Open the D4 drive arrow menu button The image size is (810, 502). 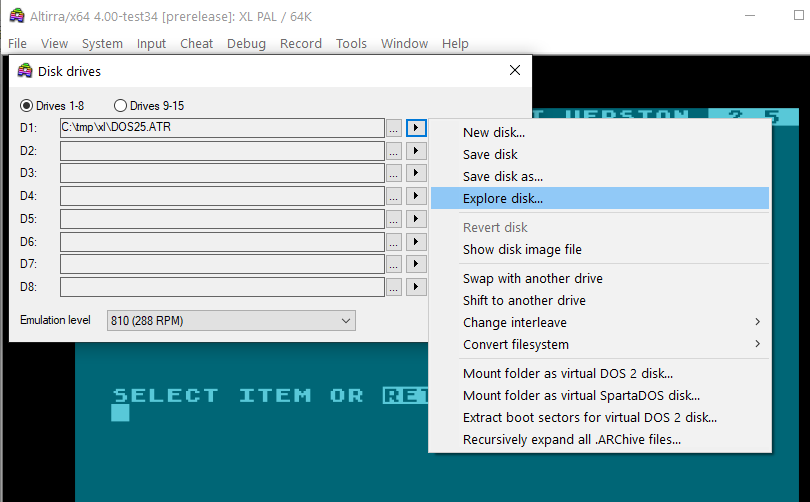pos(417,196)
